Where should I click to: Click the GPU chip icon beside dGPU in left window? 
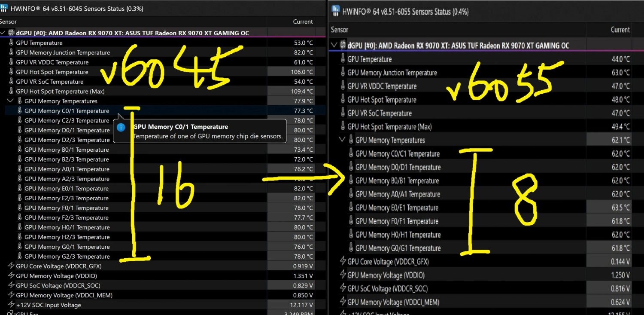coord(11,33)
